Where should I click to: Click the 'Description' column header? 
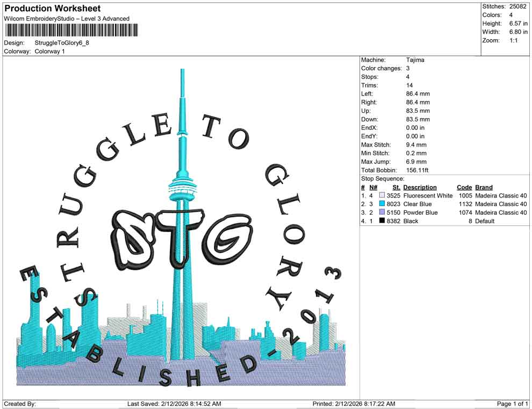(x=420, y=187)
